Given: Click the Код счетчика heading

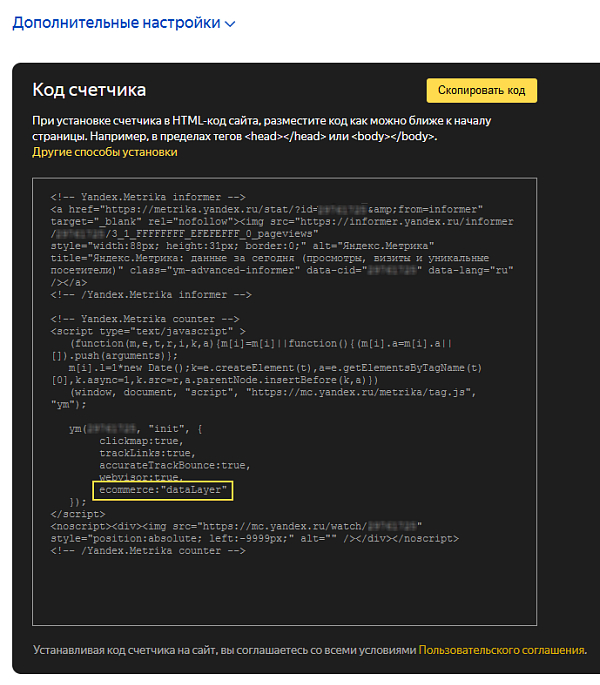Looking at the screenshot, I should click(x=89, y=90).
